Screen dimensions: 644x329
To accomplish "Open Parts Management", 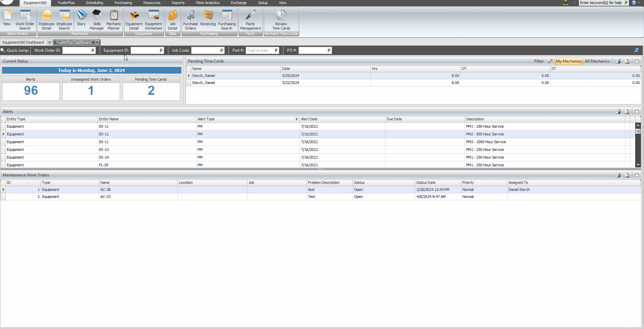I will pos(250,19).
